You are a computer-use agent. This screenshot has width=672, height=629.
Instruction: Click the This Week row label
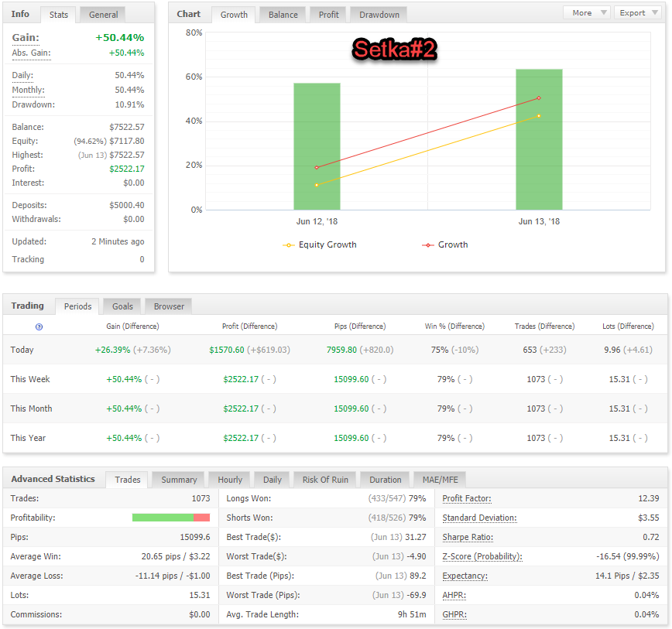point(30,379)
